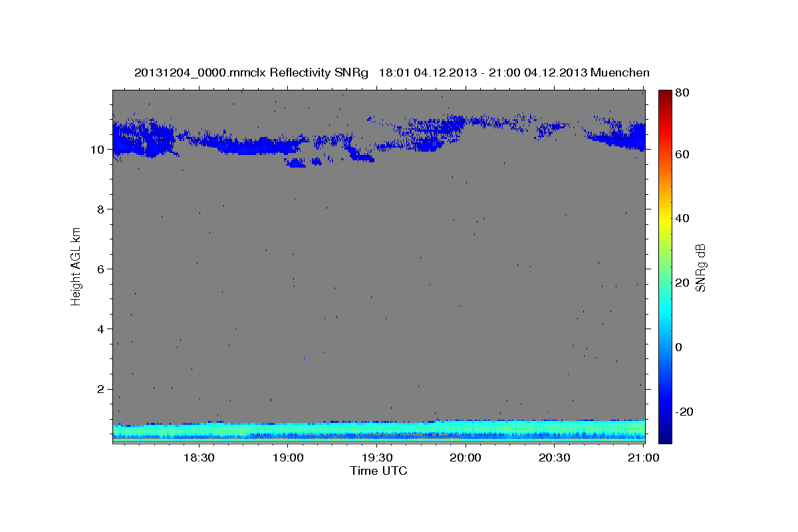This screenshot has height=532, width=798.
Task: Click the 19:30 time tick label
Action: click(x=376, y=458)
